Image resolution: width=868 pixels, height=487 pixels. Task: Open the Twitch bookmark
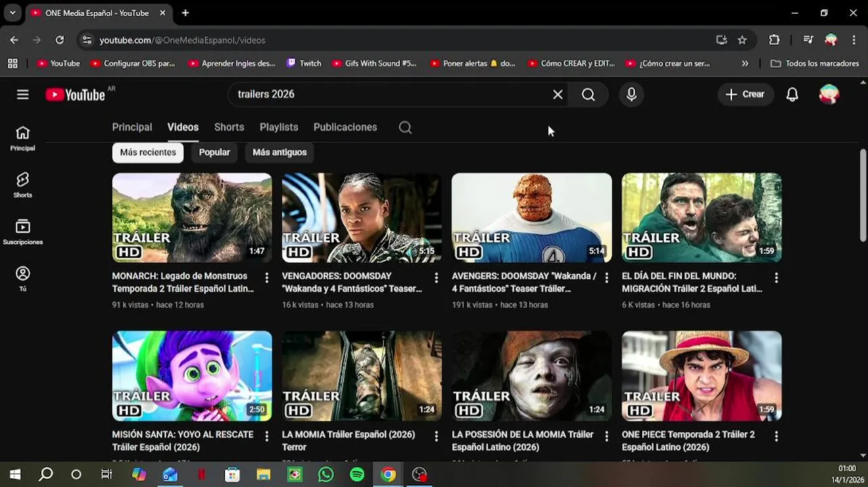[x=304, y=63]
